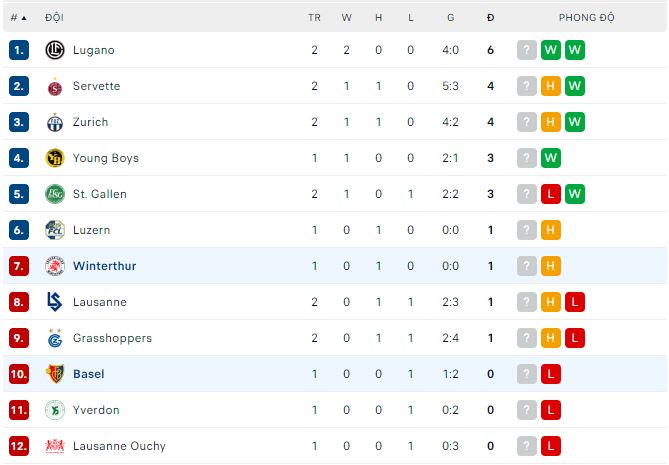This screenshot has height=465, width=669.
Task: Sort table by the Đ points column
Action: click(x=490, y=17)
